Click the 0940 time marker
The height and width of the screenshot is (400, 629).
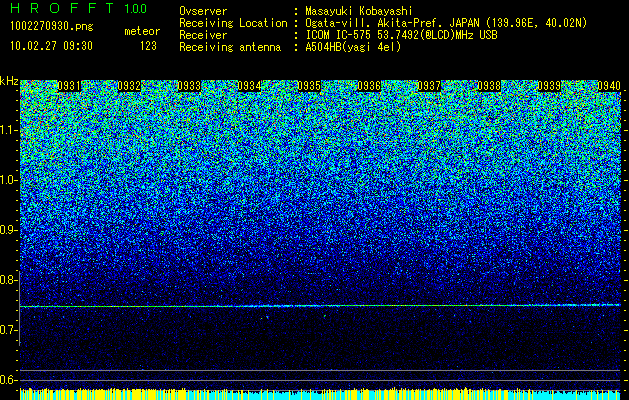click(x=609, y=86)
